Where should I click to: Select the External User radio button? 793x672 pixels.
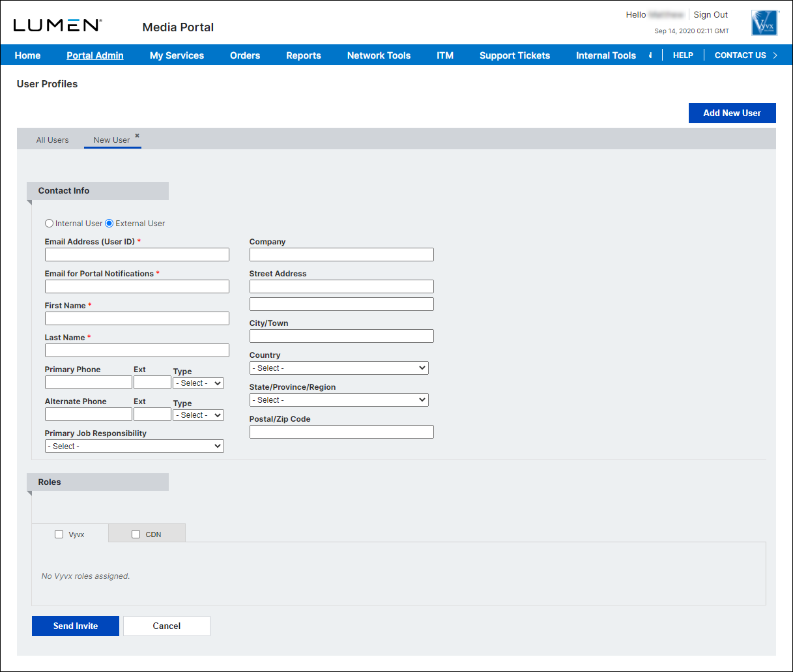[109, 224]
